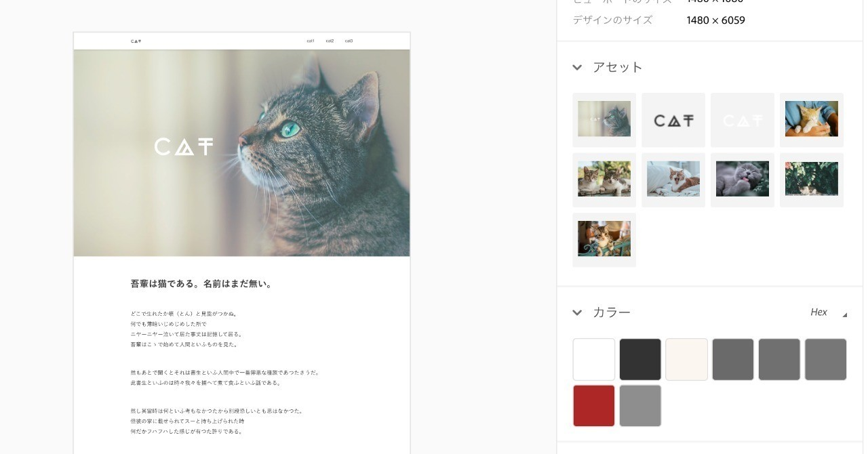Pick the cream off-white color swatch
Screen dimensions: 868x454
686,359
